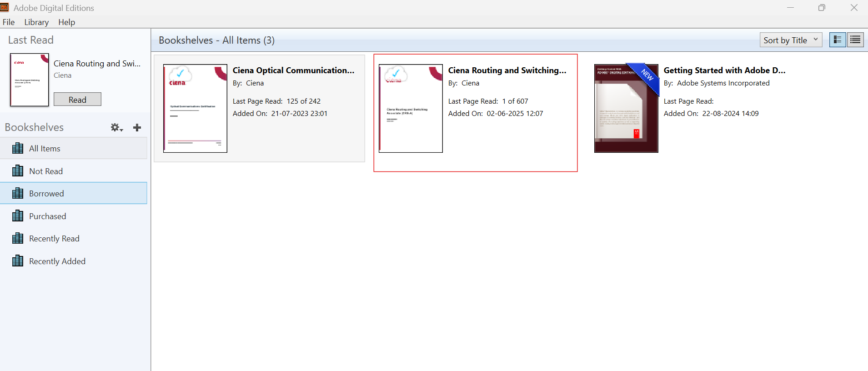Switch to thumbnail view icon
Viewport: 868px width, 371px height.
(x=838, y=40)
